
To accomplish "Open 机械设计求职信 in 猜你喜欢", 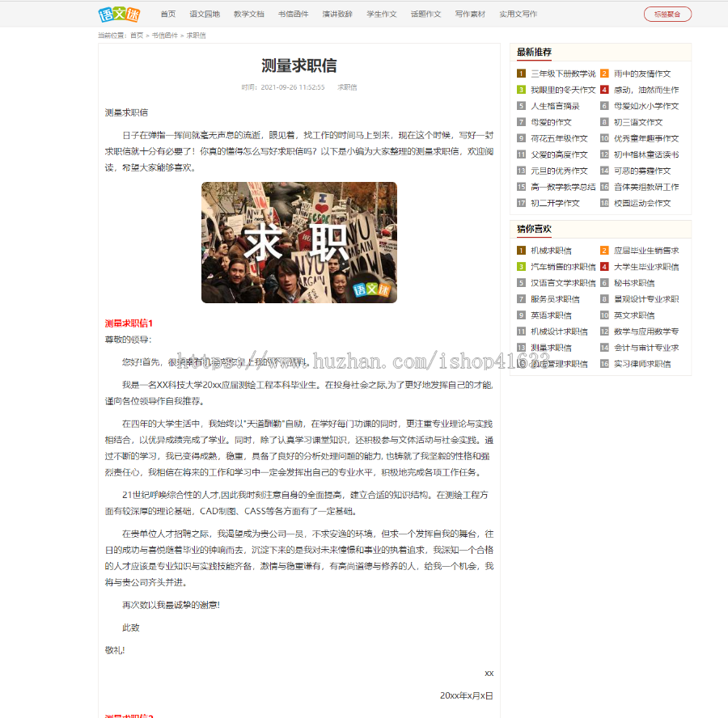I will pyautogui.click(x=559, y=332).
